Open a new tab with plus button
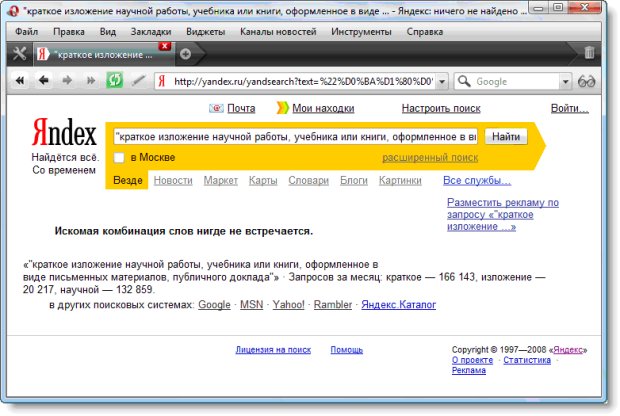620x416 pixels. [185, 54]
